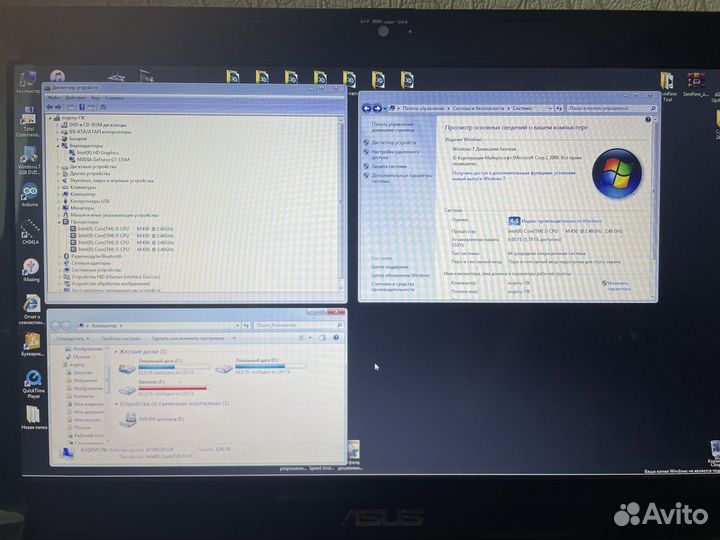Expand the Клавиатуры node
720x540 pixels.
(59, 187)
